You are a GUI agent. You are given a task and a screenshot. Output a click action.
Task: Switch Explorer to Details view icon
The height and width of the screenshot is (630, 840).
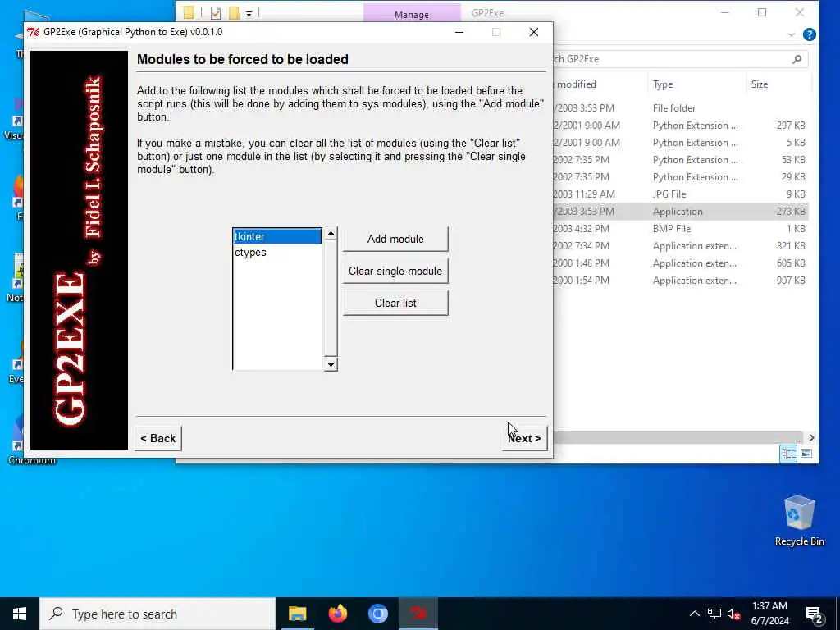[x=788, y=454]
